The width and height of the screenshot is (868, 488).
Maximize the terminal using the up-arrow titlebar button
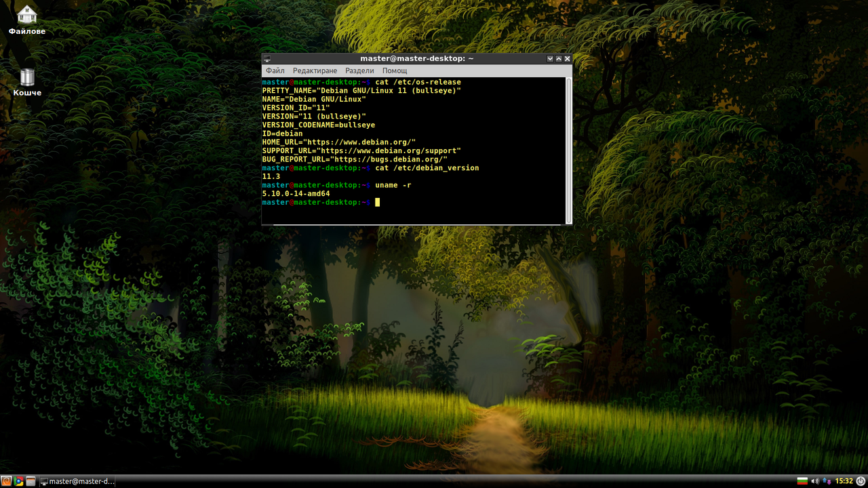[x=559, y=59]
